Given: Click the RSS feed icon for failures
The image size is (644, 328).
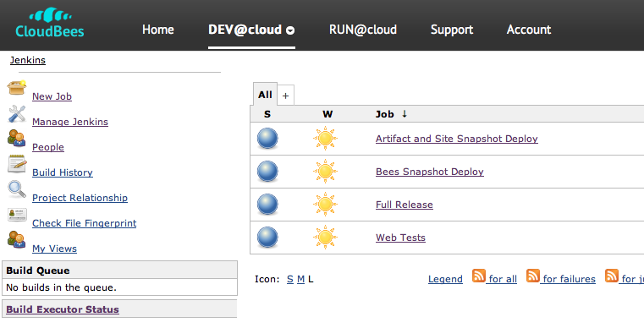Looking at the screenshot, I should [533, 276].
